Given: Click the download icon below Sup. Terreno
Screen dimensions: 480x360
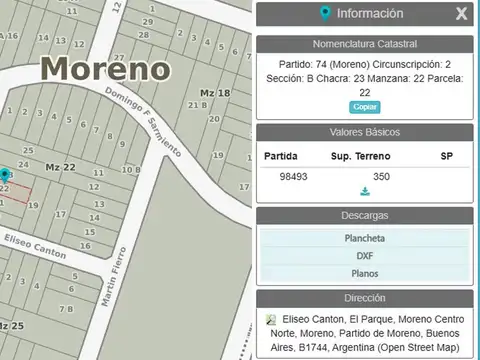Looking at the screenshot, I should pyautogui.click(x=365, y=192).
